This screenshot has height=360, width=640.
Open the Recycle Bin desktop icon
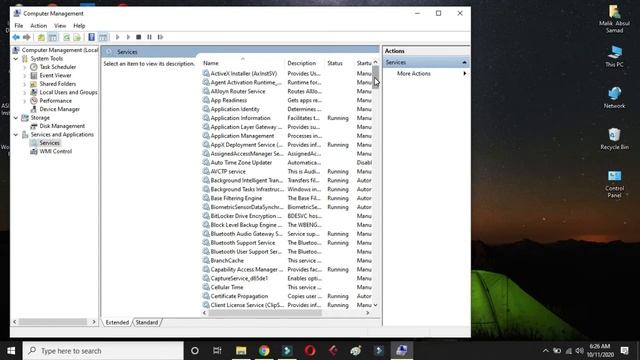tap(614, 138)
